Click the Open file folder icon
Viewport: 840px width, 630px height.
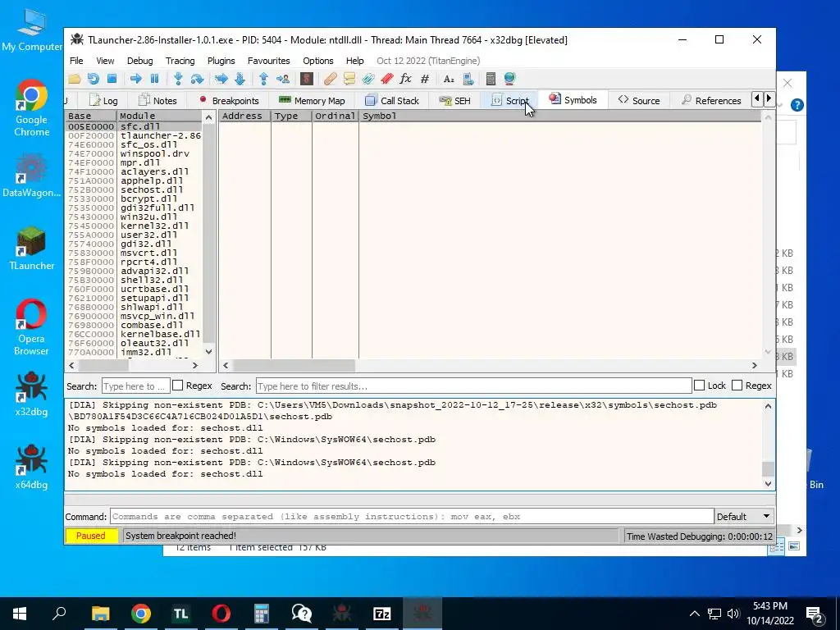pos(75,80)
